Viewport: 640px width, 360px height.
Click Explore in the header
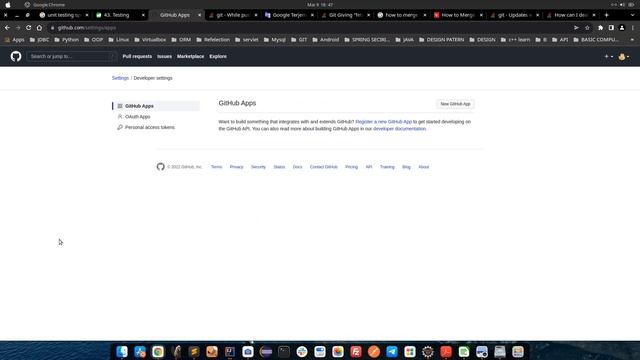(x=218, y=56)
